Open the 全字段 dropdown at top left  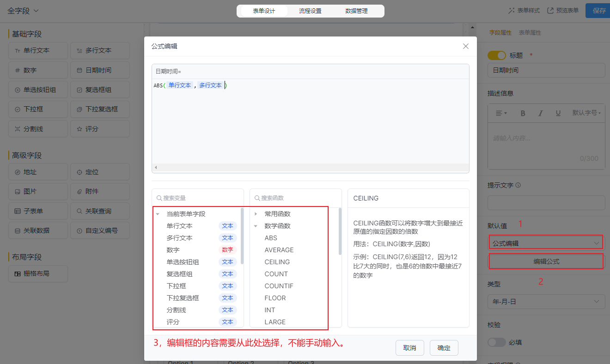(x=23, y=10)
